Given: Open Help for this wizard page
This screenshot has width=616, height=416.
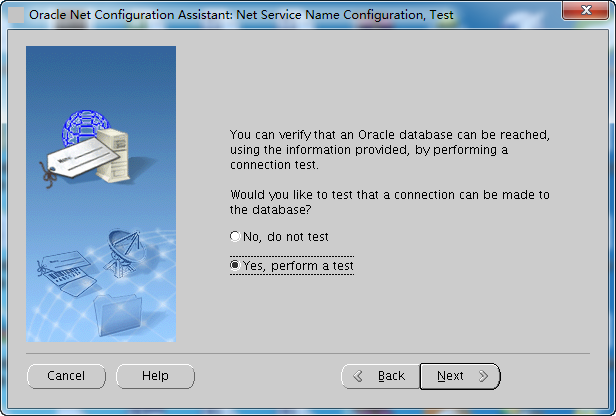Looking at the screenshot, I should (155, 376).
